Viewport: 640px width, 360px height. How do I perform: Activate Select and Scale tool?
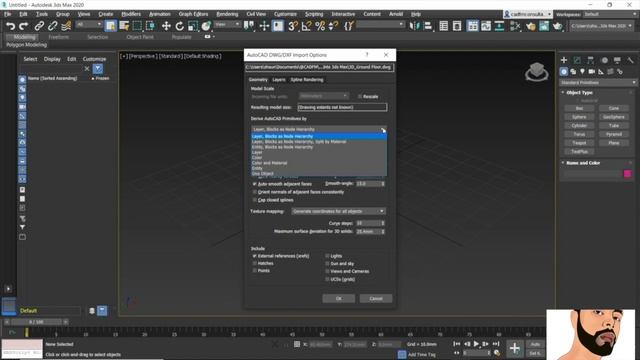point(193,26)
